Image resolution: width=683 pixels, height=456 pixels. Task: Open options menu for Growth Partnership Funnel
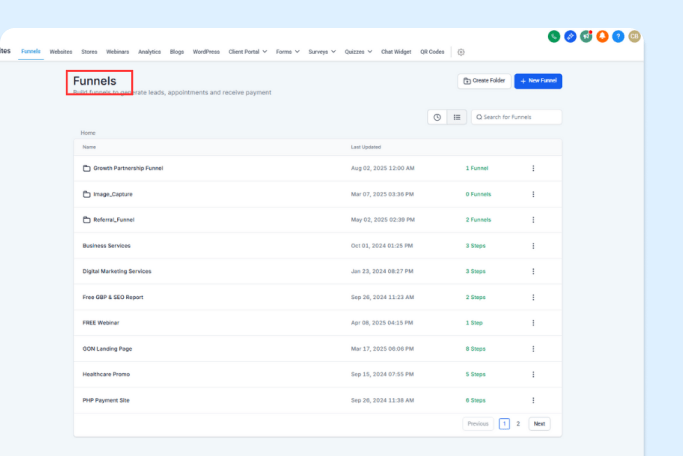[x=533, y=168]
